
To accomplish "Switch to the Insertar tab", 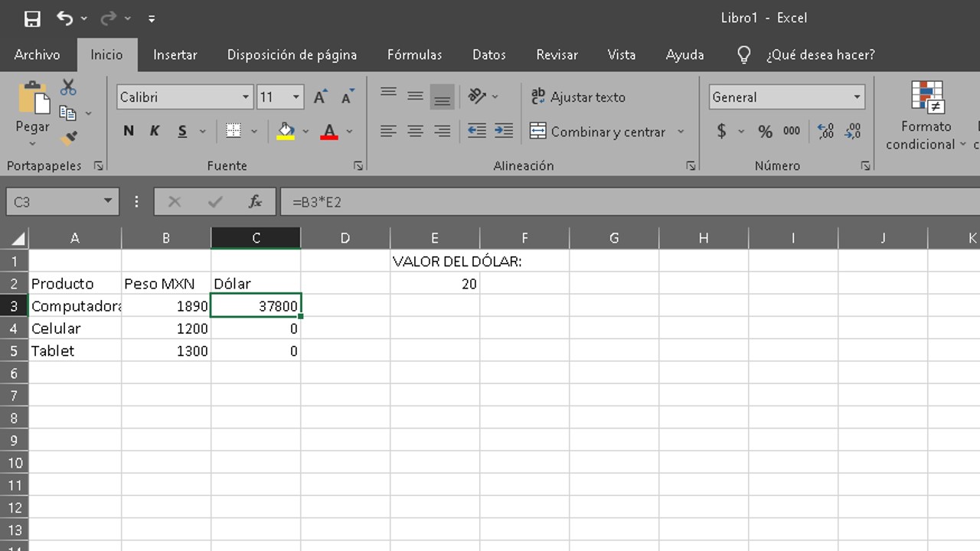I will 175,54.
